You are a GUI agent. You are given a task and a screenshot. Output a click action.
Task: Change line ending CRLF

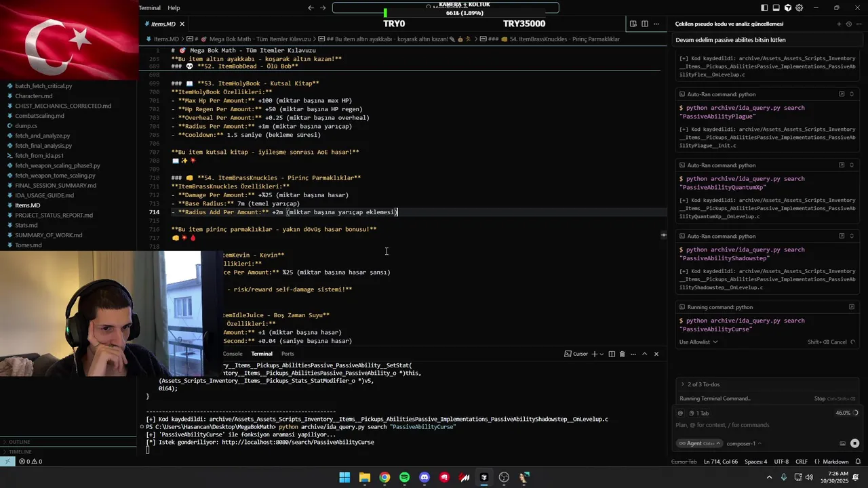(802, 462)
